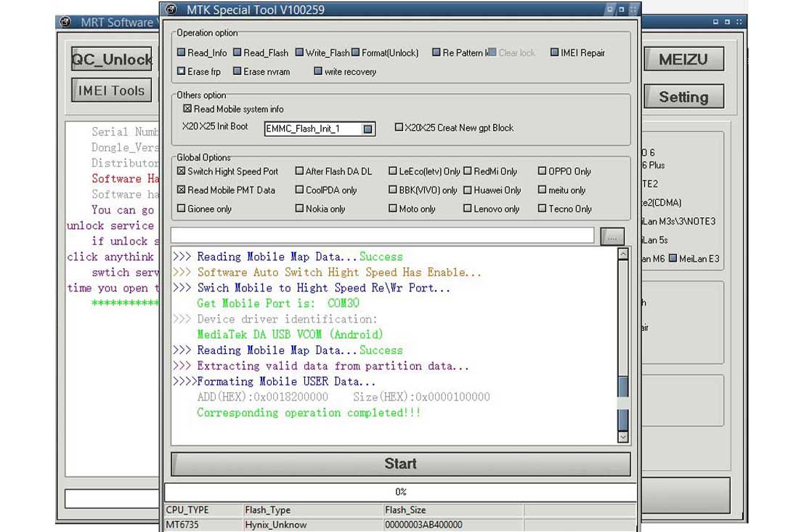Screen dimensions: 812x532
Task: Enable the Re Pattern lock checkbox
Action: point(436,52)
